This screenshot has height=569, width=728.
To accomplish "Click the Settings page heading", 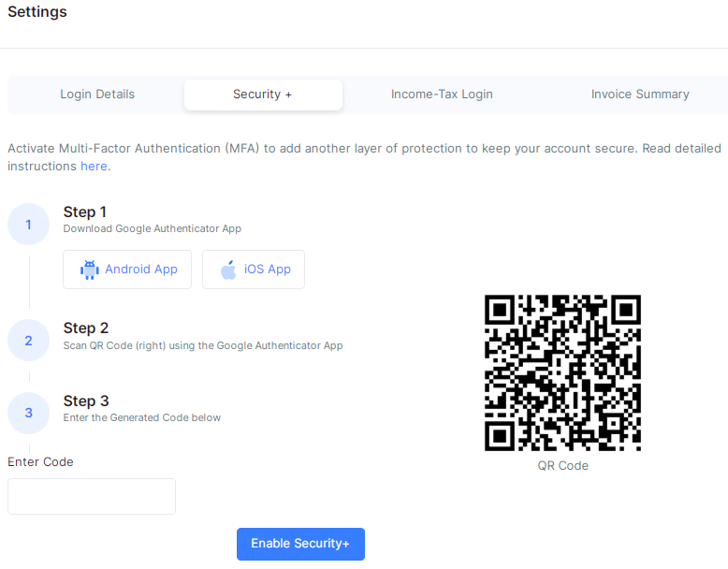I will tap(37, 11).
